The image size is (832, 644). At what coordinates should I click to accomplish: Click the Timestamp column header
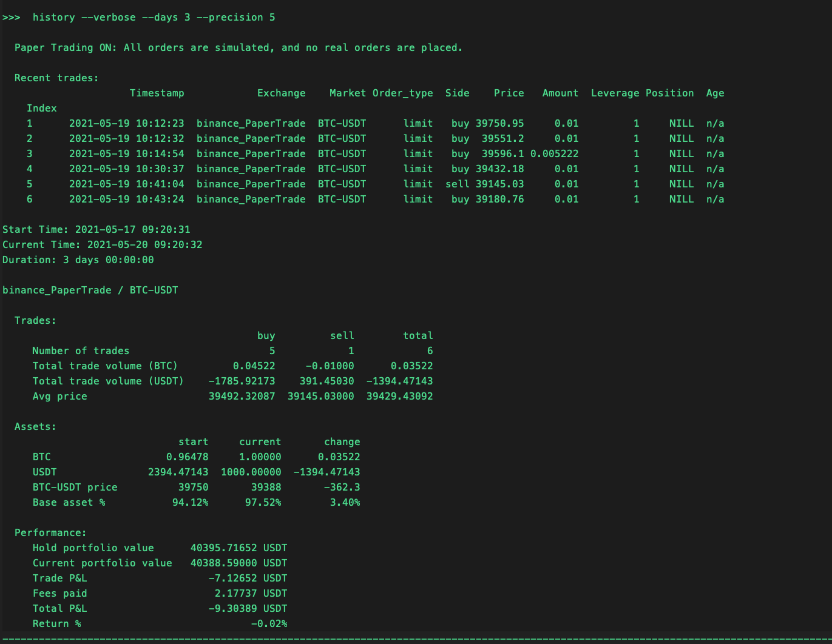[x=157, y=93]
